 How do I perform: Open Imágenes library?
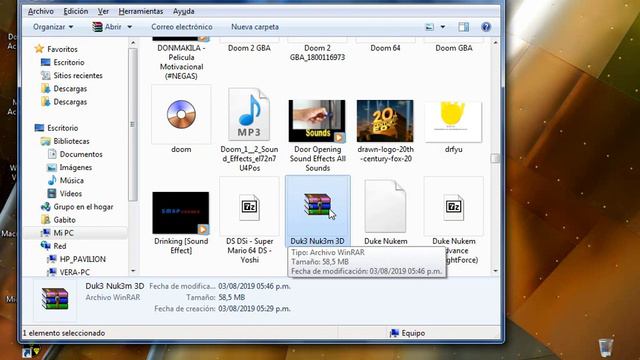tap(70, 167)
